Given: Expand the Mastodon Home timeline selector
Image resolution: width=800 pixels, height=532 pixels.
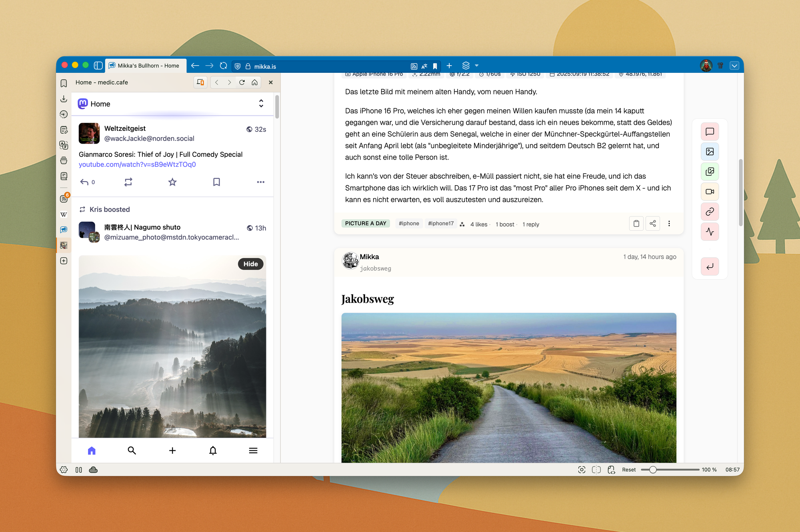Looking at the screenshot, I should 261,104.
